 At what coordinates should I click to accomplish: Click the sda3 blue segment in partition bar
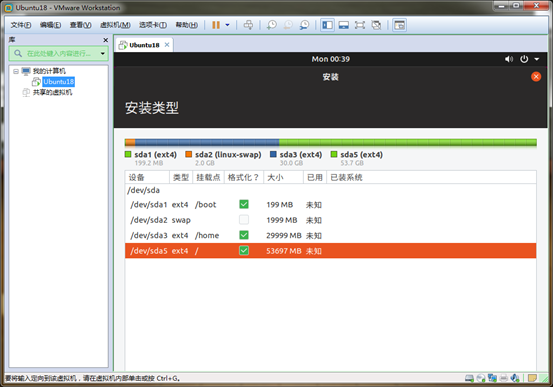[x=207, y=143]
